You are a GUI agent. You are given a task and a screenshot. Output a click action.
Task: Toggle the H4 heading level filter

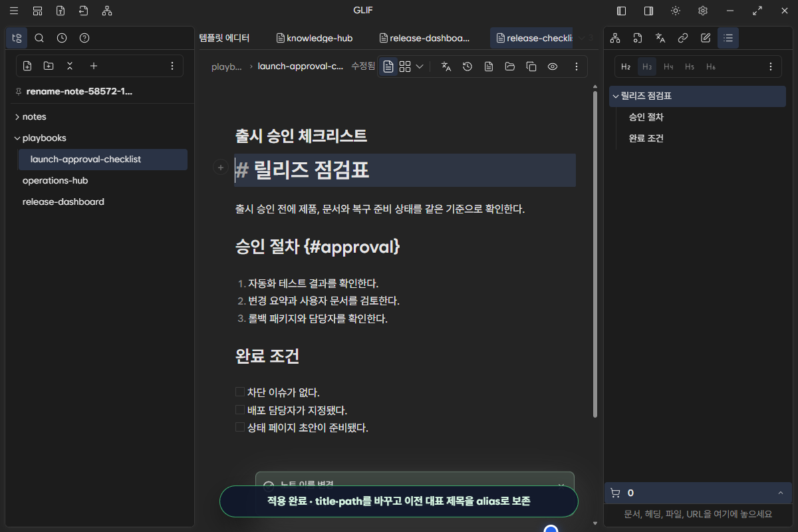tap(668, 66)
